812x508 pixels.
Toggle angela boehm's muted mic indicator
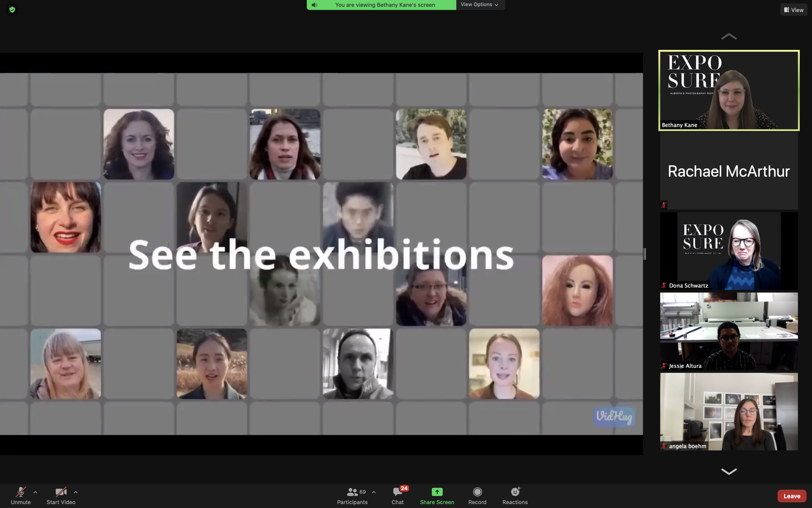(x=664, y=446)
